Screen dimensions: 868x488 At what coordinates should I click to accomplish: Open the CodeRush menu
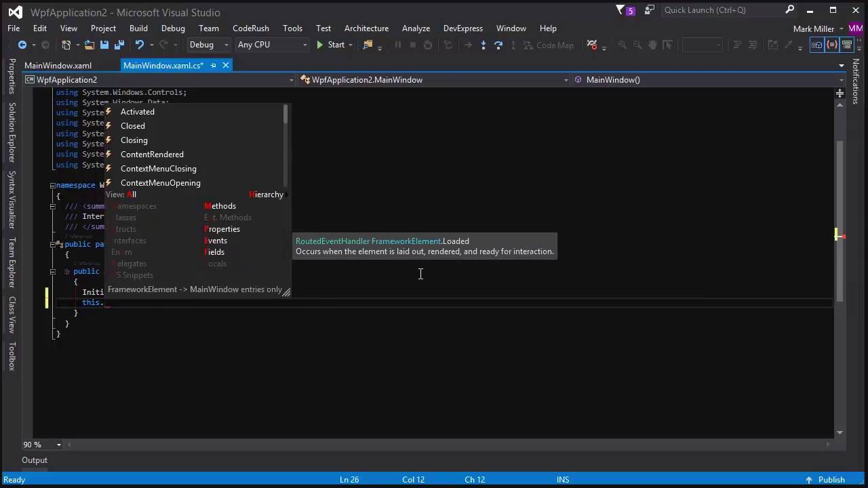(x=251, y=28)
